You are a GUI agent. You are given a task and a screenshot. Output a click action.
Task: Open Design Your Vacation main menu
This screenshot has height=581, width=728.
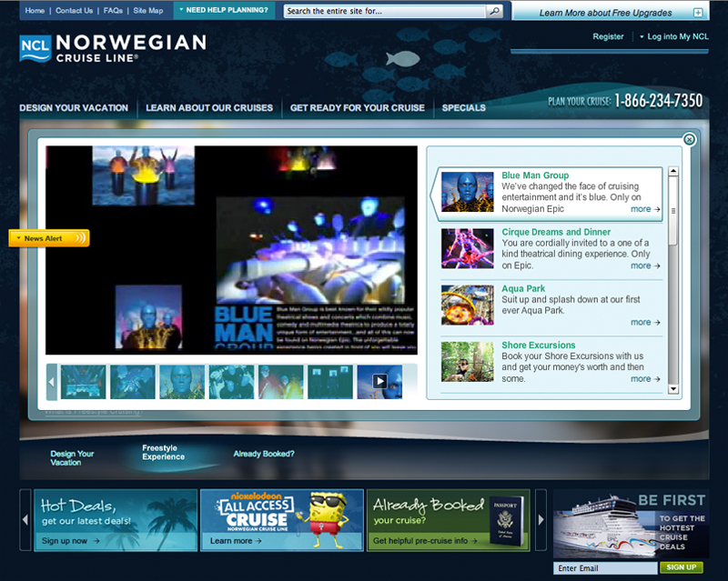point(74,107)
